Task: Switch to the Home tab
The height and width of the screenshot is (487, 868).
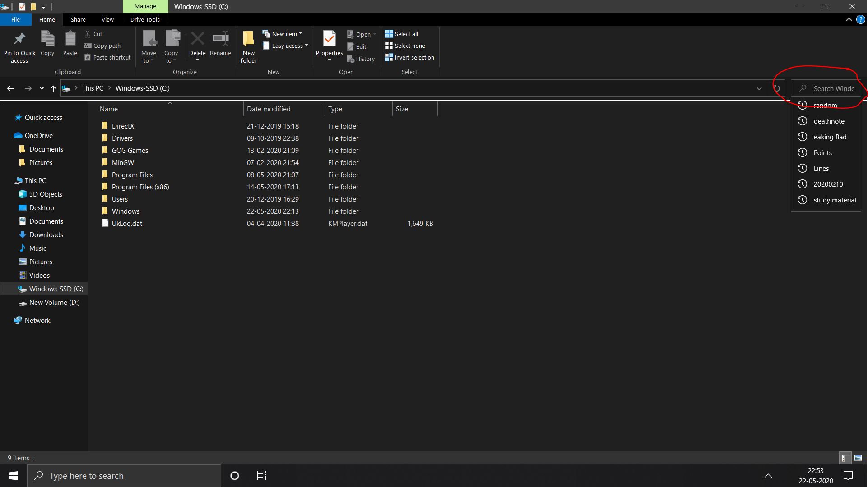Action: click(x=47, y=19)
